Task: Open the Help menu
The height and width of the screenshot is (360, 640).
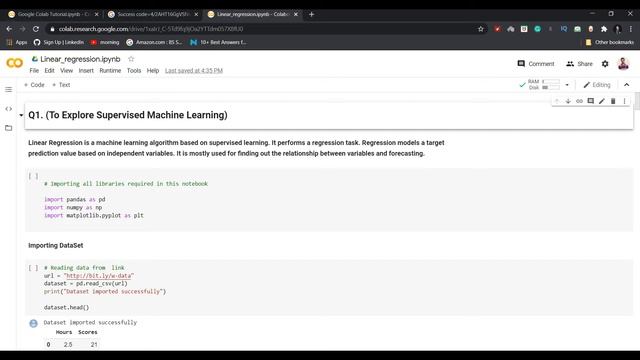Action: click(153, 71)
